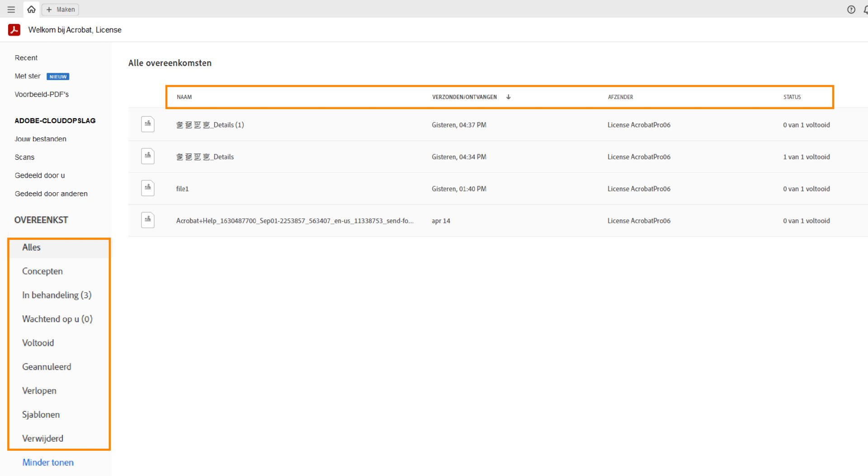Viewport: 868px width, 476px height.
Task: Open the file1 agreement name
Action: (x=182, y=189)
